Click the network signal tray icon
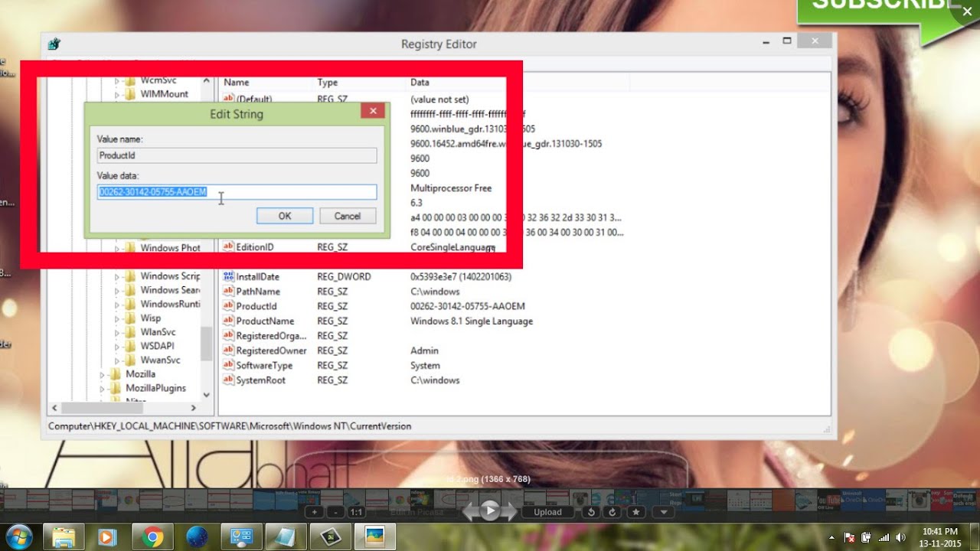The width and height of the screenshot is (980, 551). (x=884, y=537)
